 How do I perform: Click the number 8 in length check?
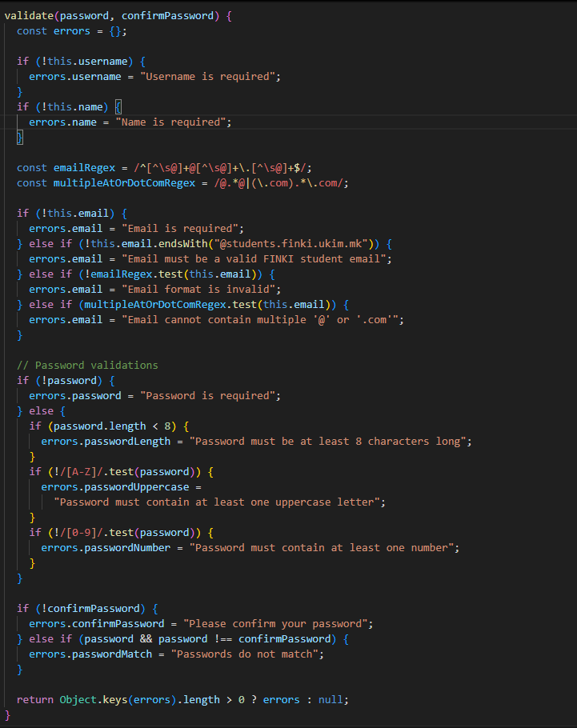pos(168,426)
